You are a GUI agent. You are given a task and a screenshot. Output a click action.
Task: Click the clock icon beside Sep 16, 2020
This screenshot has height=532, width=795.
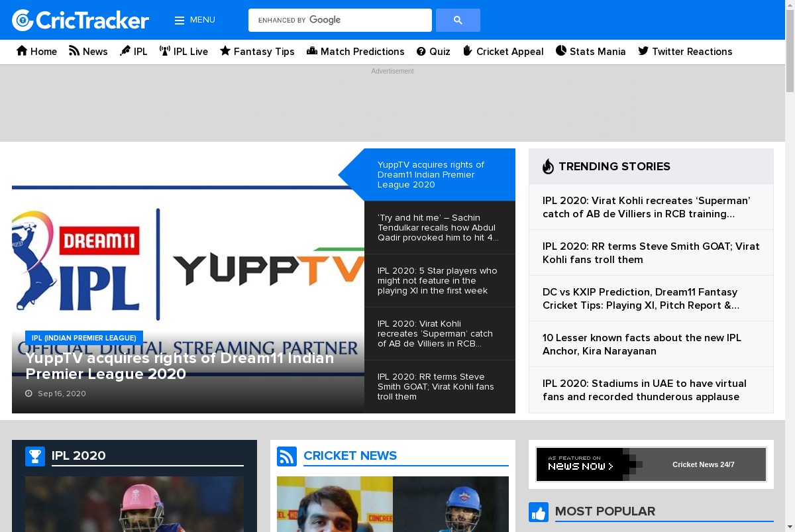point(28,394)
